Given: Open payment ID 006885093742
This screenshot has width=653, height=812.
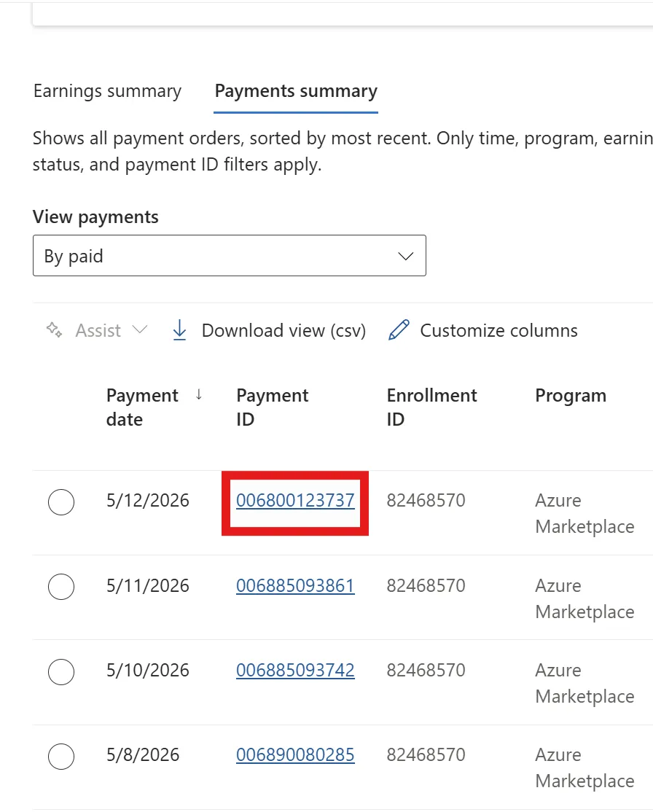Looking at the screenshot, I should pos(295,671).
